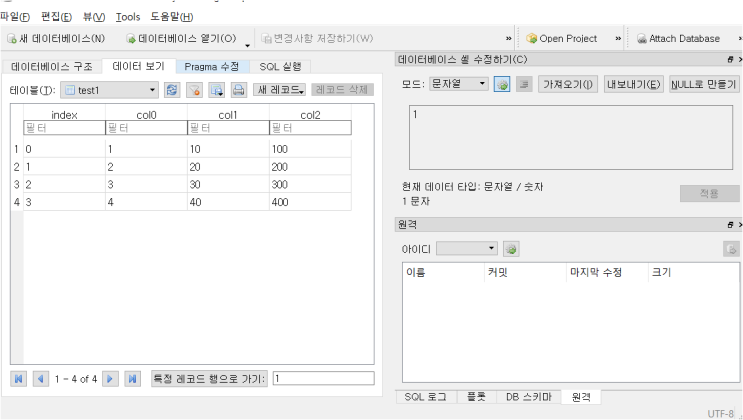
Task: Click the NULL로 만들기 button
Action: pos(703,84)
